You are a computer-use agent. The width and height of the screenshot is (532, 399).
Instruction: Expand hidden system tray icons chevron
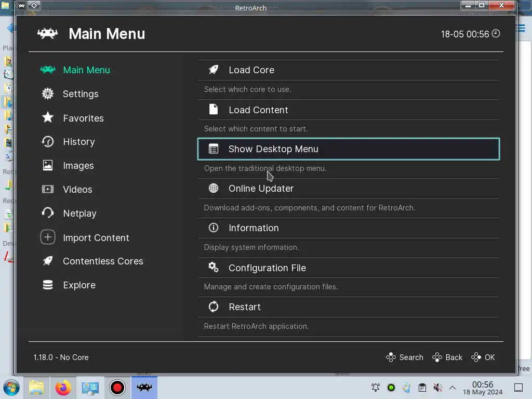(453, 388)
